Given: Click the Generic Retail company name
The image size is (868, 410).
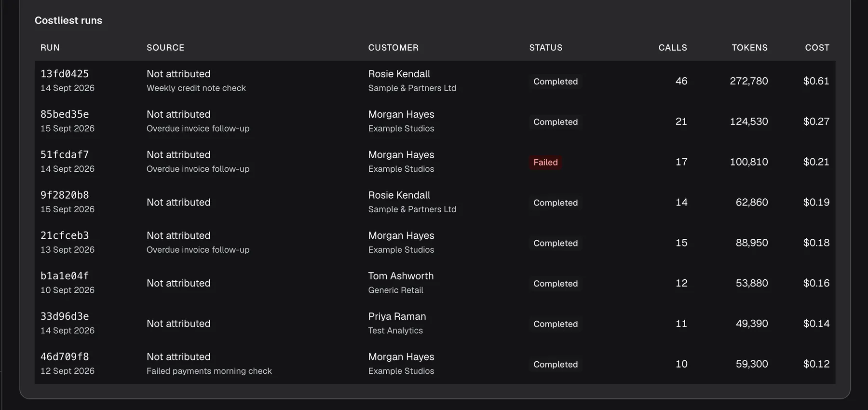Looking at the screenshot, I should pyautogui.click(x=396, y=290).
